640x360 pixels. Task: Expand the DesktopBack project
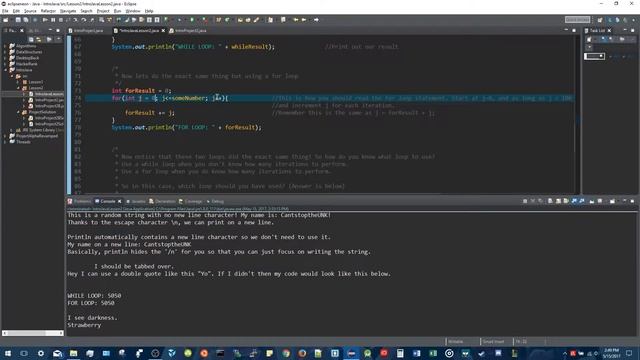pos(5,58)
